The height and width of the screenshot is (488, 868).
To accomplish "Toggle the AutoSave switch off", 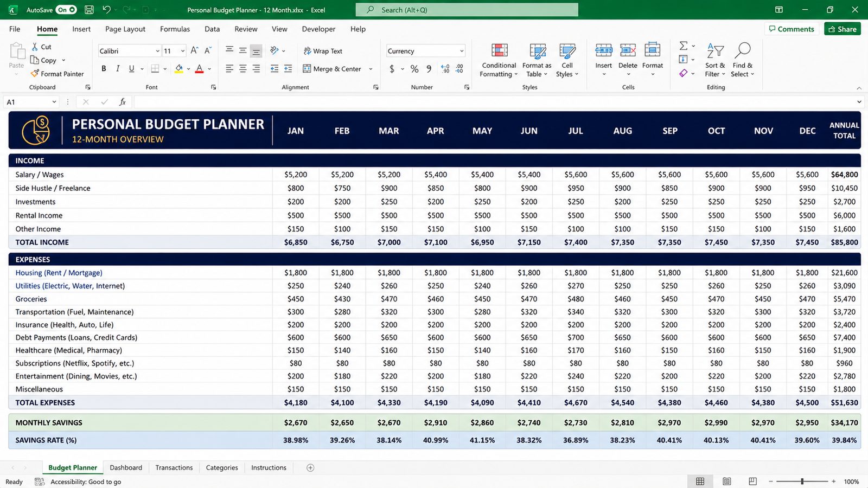I will coord(66,10).
